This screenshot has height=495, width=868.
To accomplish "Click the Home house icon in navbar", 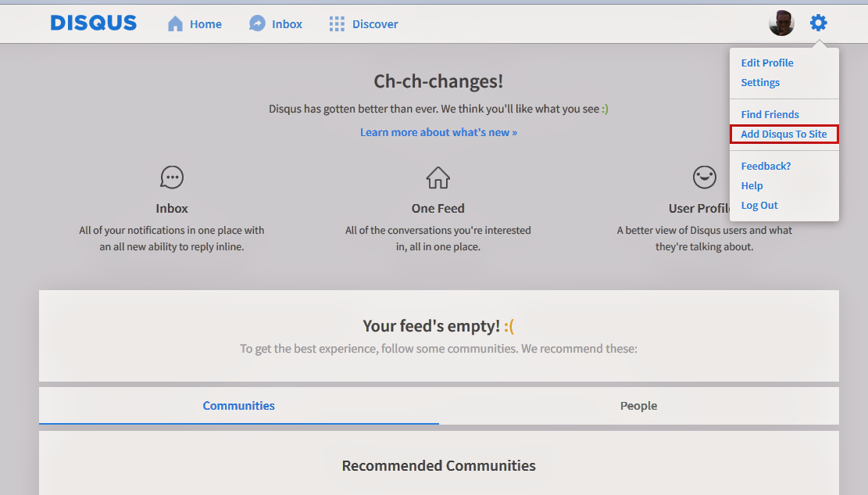I will (x=176, y=24).
